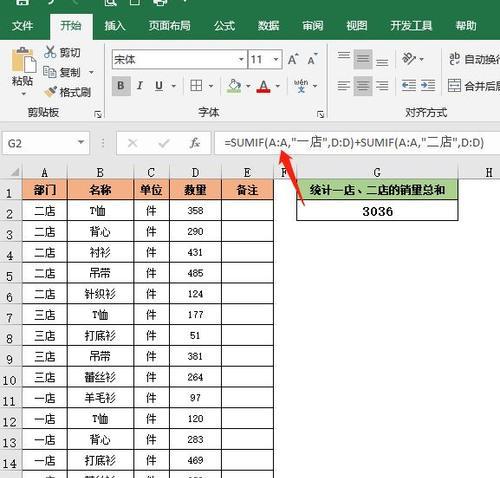Decrease indent
The height and width of the screenshot is (478, 500).
tap(409, 86)
